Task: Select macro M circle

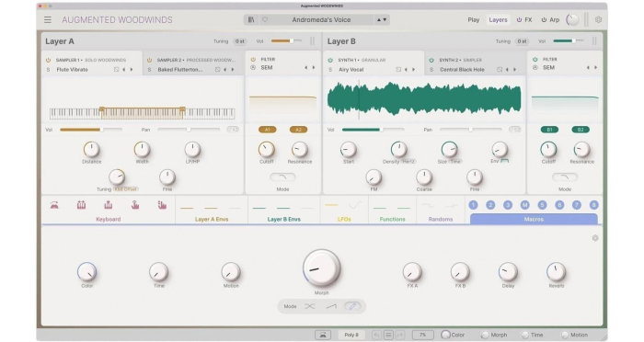Action: 525,205
